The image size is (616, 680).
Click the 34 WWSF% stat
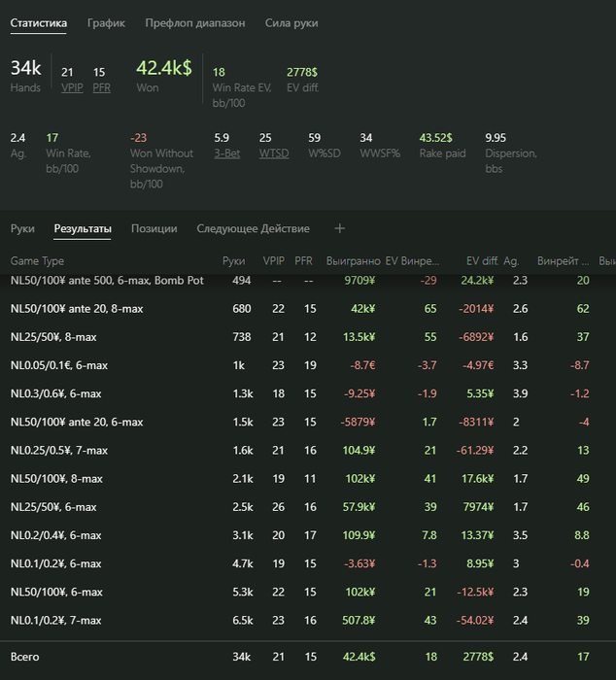tap(366, 138)
